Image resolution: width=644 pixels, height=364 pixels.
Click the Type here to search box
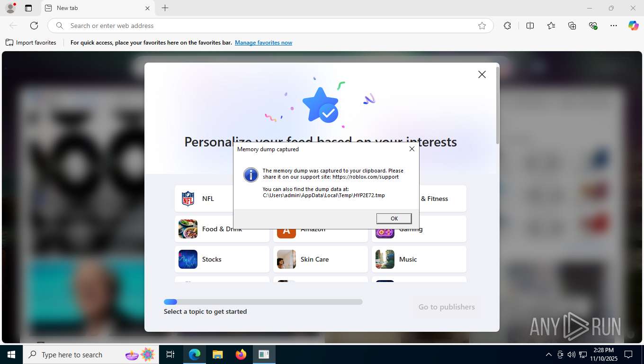pyautogui.click(x=91, y=355)
